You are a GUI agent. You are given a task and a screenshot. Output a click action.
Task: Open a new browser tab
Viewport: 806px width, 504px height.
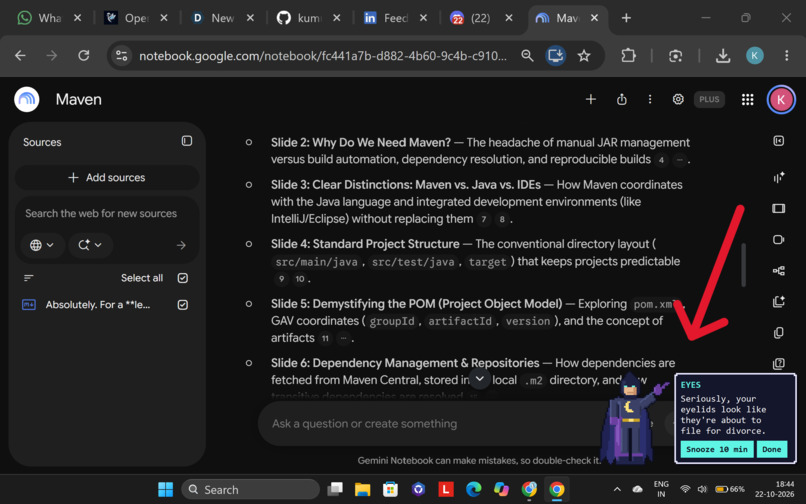pos(626,18)
